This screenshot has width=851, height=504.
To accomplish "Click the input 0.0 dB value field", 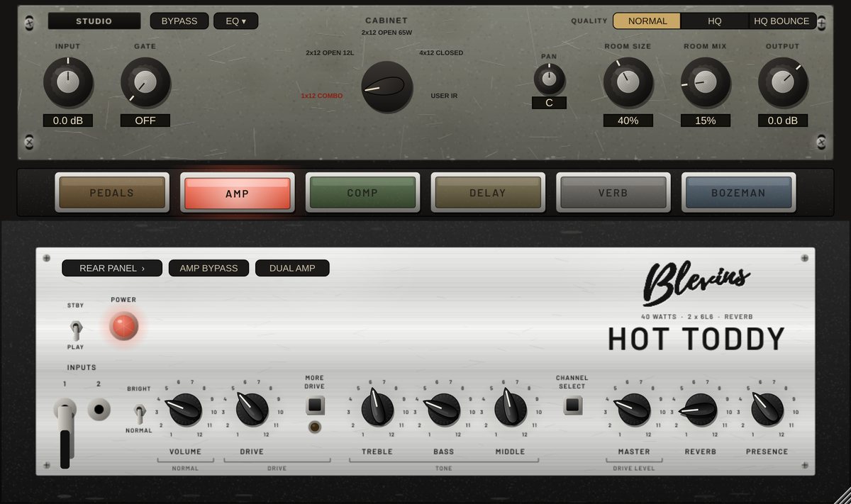I will tap(68, 121).
